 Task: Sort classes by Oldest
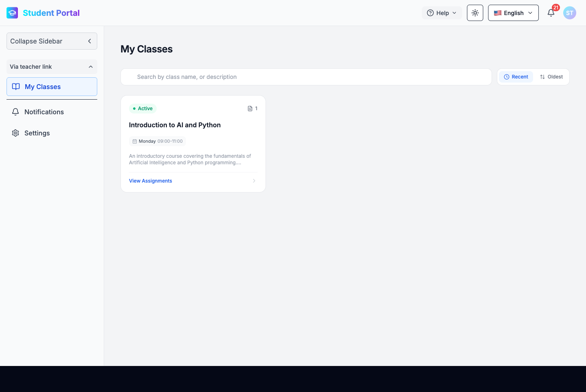(551, 77)
